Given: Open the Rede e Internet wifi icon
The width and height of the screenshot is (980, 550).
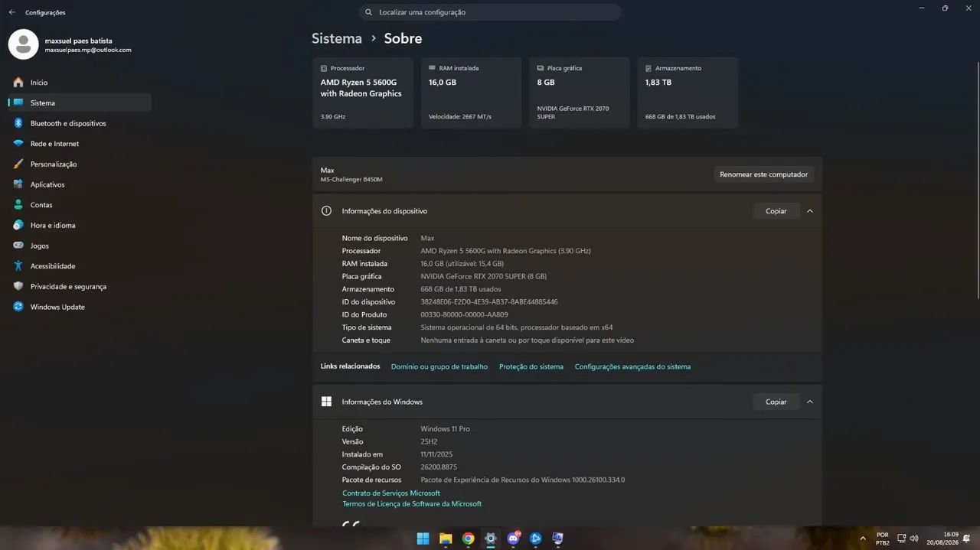Looking at the screenshot, I should (x=18, y=144).
